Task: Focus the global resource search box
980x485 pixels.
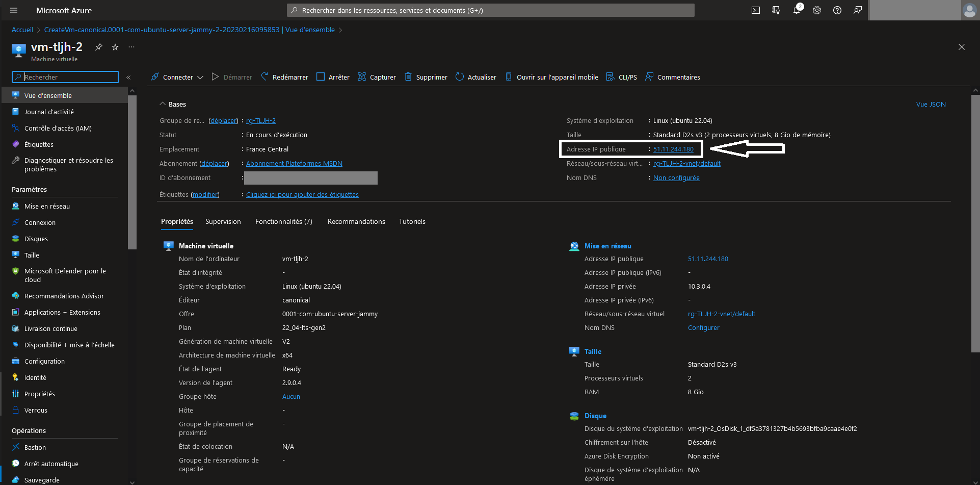Action: 491,10
